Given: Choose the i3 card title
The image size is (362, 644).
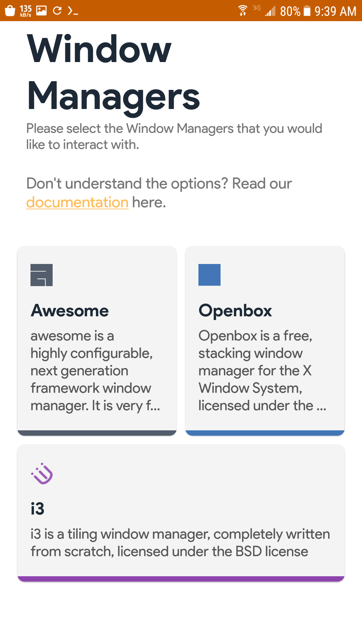Looking at the screenshot, I should coord(38,509).
